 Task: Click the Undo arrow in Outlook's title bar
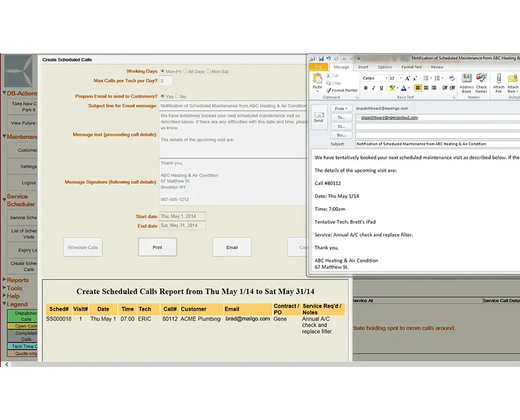(x=329, y=59)
